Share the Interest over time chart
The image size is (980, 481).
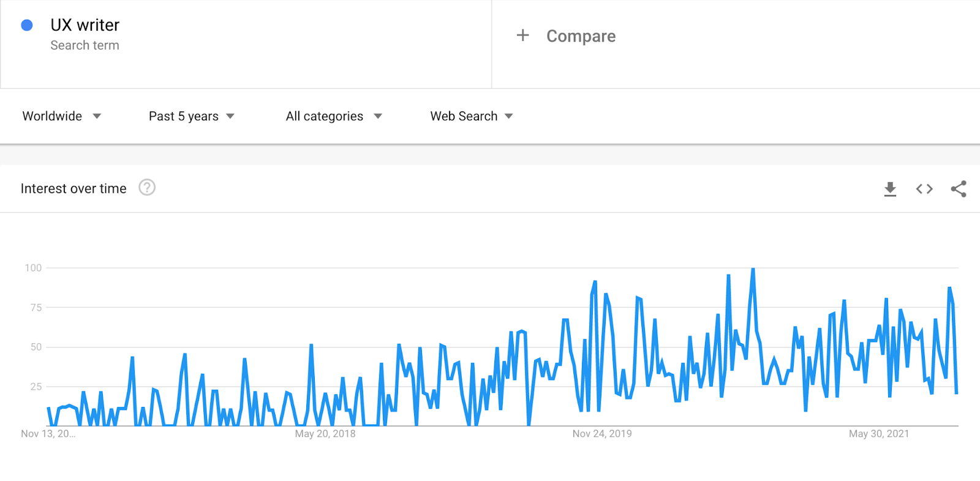click(x=959, y=189)
